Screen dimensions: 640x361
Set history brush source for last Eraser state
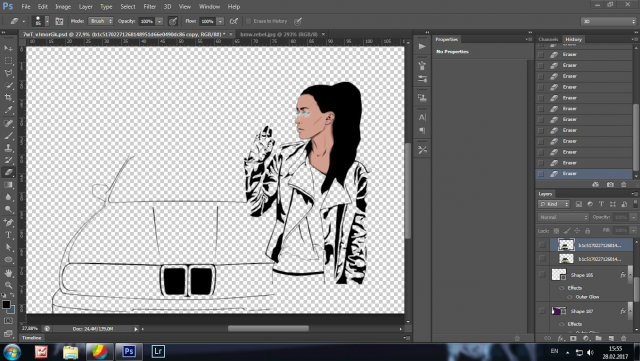pos(541,174)
